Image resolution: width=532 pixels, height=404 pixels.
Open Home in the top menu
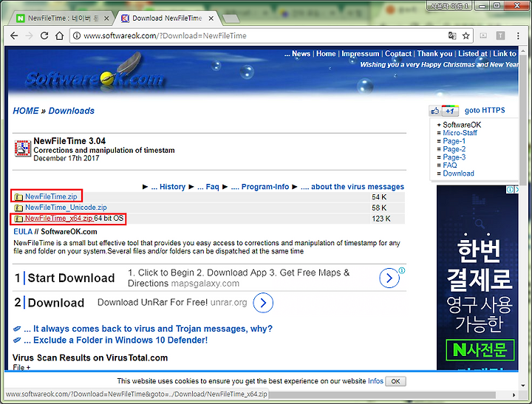[326, 54]
